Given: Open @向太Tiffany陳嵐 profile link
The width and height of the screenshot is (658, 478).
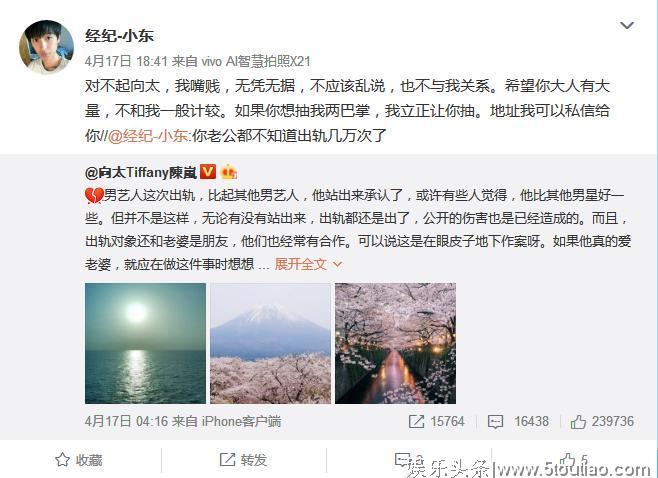Looking at the screenshot, I should coord(141,172).
